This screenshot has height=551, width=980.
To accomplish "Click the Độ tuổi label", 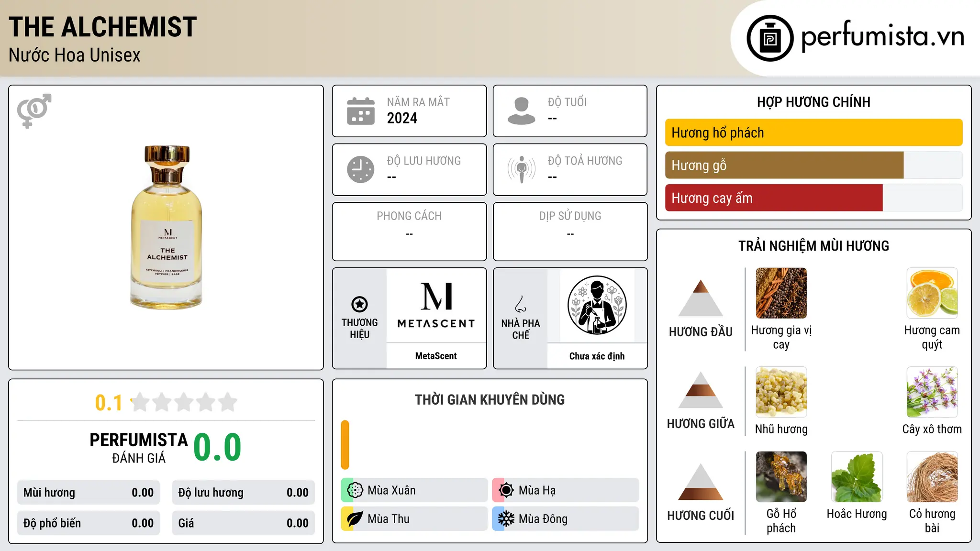I will coord(567,102).
